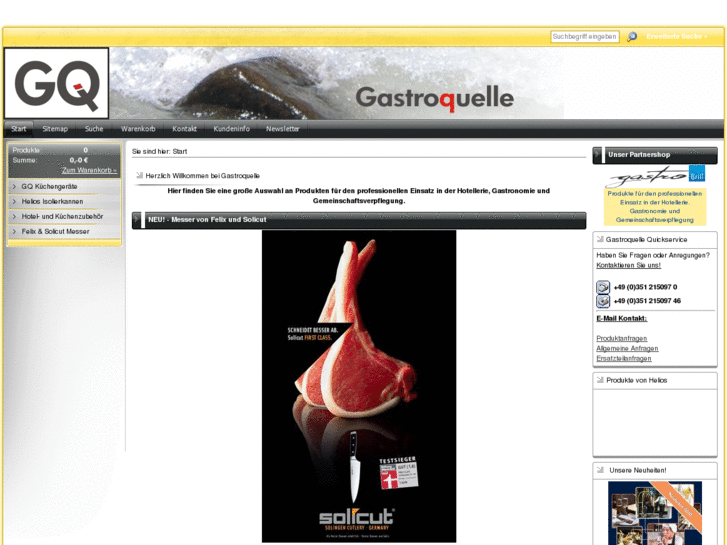Viewport: 727px width, 545px height.
Task: Open the Kundeninfo menu item
Action: 231,129
